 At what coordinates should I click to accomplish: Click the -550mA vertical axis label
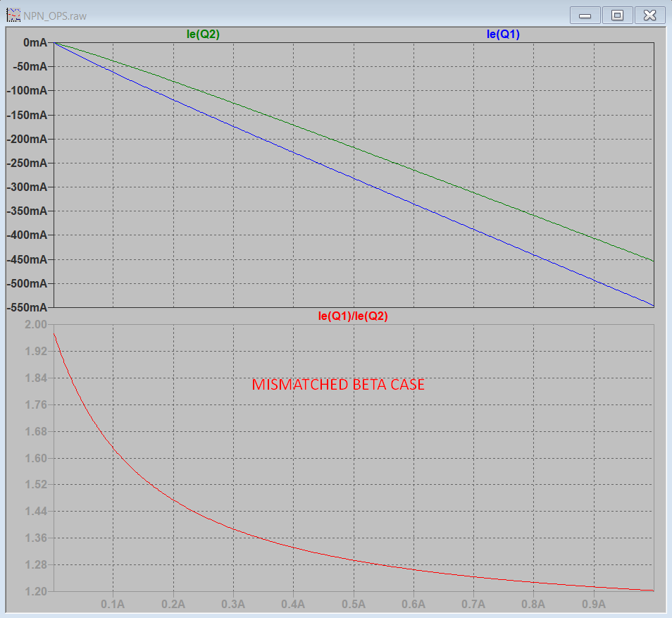27,307
